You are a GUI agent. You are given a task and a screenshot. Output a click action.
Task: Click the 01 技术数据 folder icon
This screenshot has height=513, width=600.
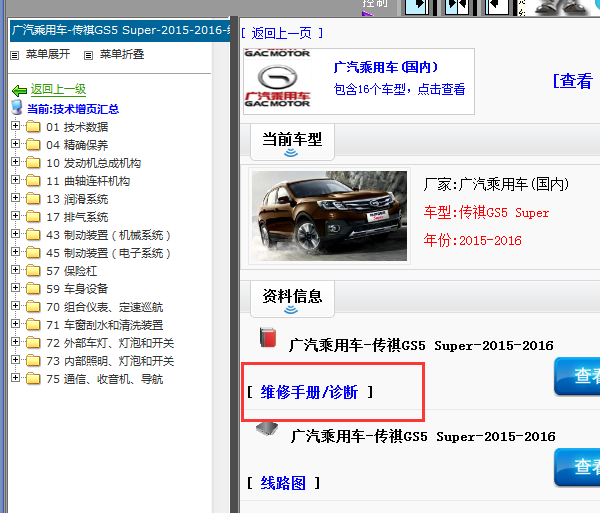(33, 127)
